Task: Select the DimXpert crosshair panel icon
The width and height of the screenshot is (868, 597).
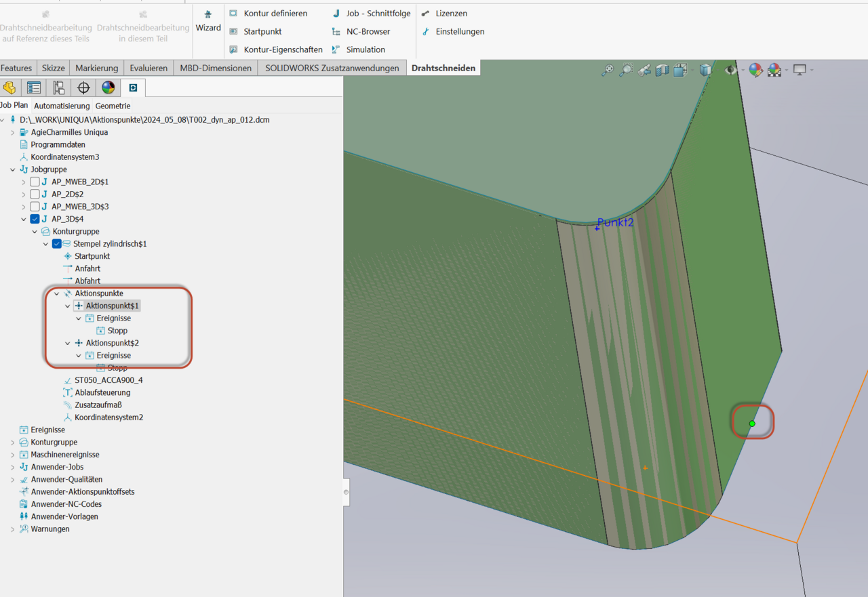Action: [x=83, y=88]
